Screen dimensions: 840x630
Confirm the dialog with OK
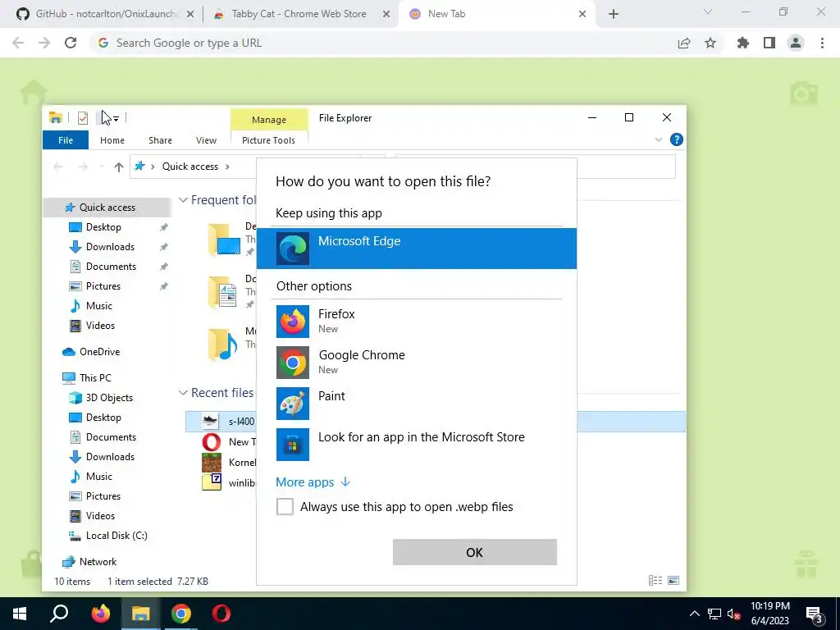(475, 552)
